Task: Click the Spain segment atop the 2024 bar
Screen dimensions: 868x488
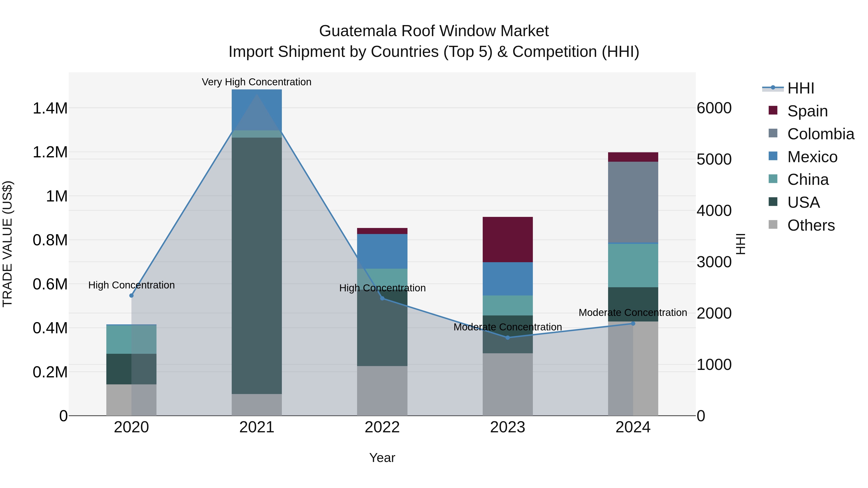Action: click(x=633, y=157)
